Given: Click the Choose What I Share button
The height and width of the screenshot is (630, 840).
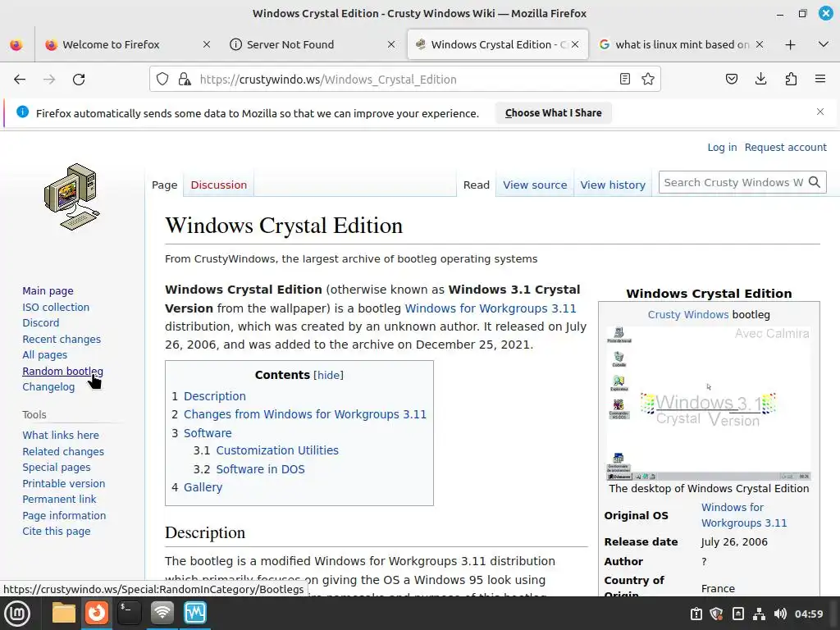Looking at the screenshot, I should (x=554, y=113).
